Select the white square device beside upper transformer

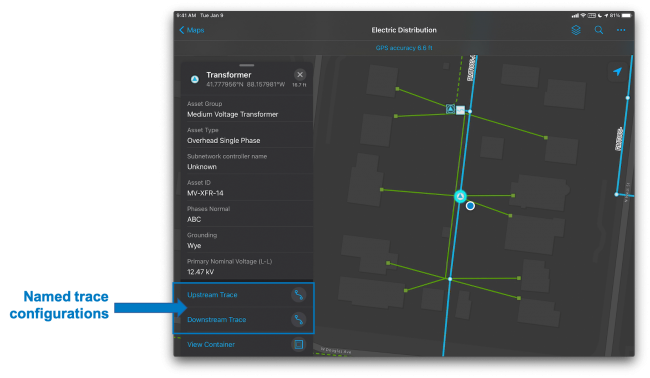coord(460,110)
